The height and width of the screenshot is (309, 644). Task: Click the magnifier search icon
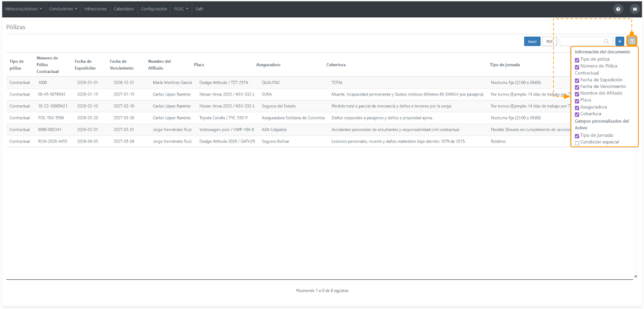point(606,41)
